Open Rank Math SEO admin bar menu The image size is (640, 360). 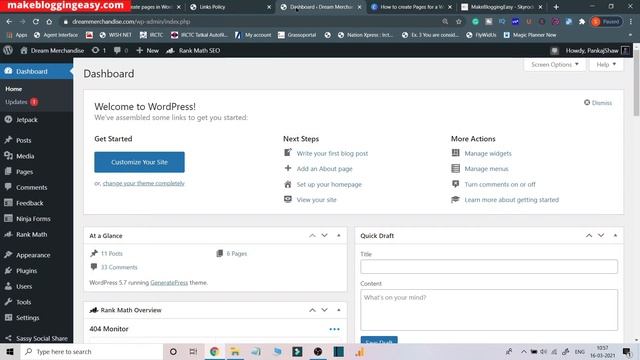tap(193, 50)
